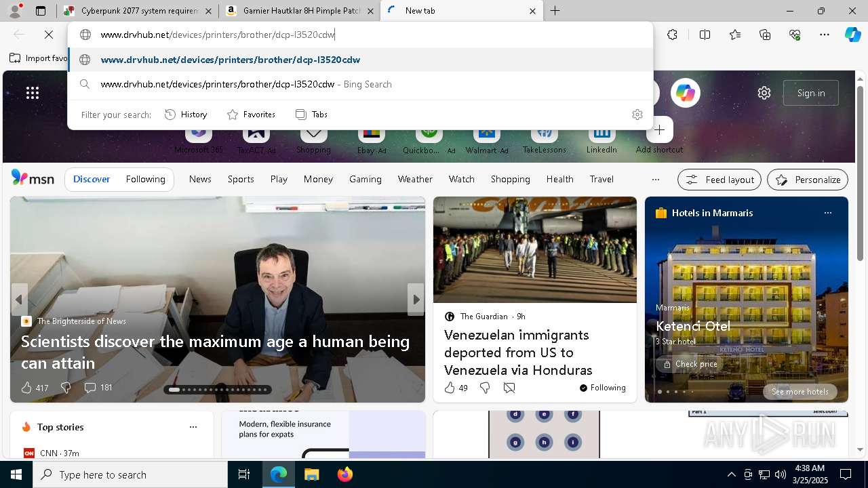
Task: Open the Collections icon
Action: point(765,35)
